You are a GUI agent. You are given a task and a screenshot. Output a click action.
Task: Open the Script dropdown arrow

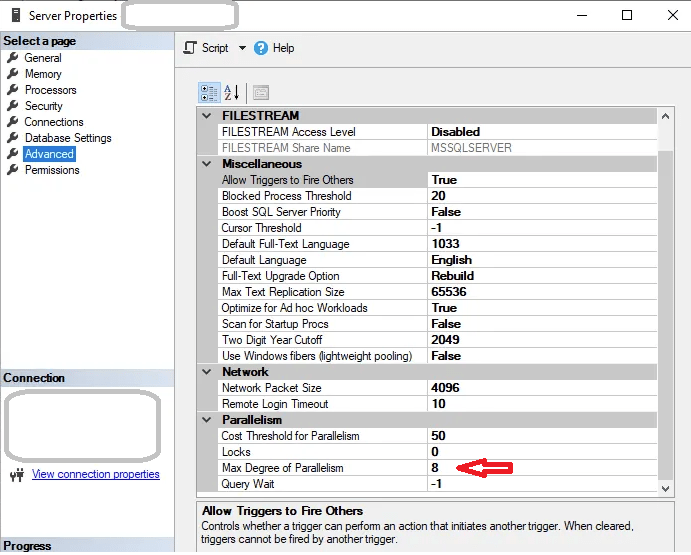242,48
